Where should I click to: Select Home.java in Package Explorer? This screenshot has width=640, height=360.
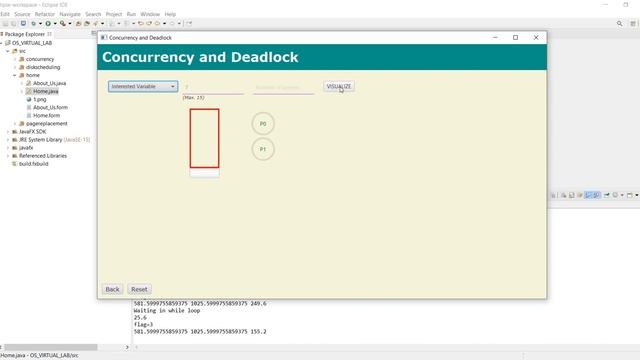[x=45, y=91]
